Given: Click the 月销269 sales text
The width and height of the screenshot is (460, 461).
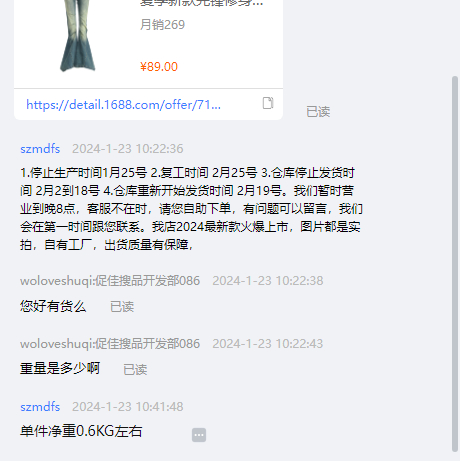Looking at the screenshot, I should [162, 25].
